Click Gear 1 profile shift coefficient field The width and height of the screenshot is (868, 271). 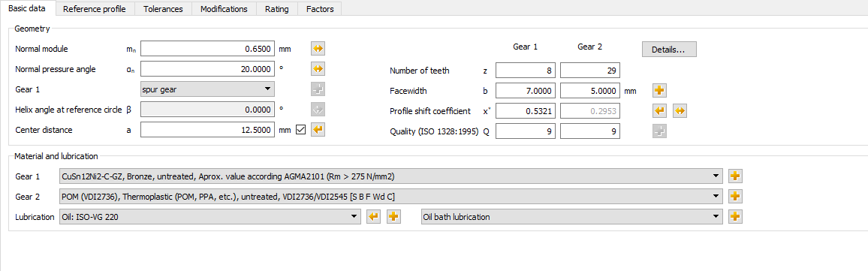coord(526,110)
